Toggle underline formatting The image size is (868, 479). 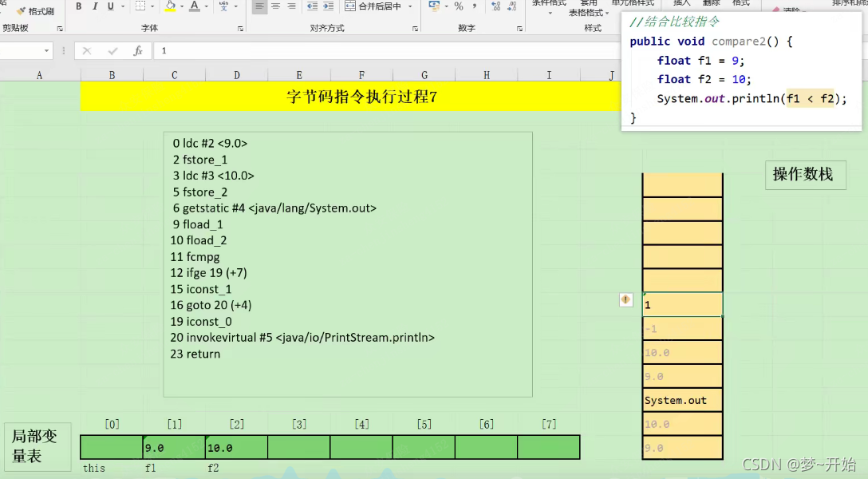(111, 6)
